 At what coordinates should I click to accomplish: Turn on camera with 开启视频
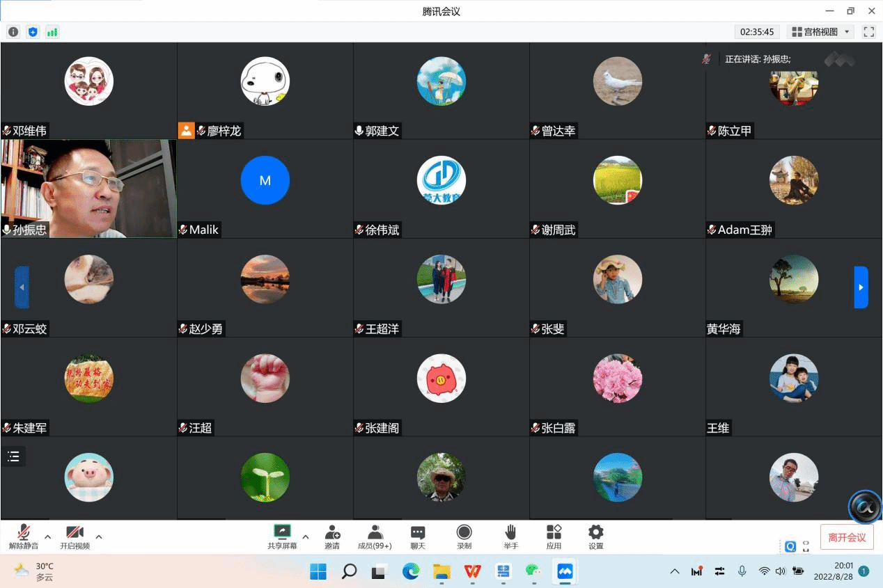(75, 537)
